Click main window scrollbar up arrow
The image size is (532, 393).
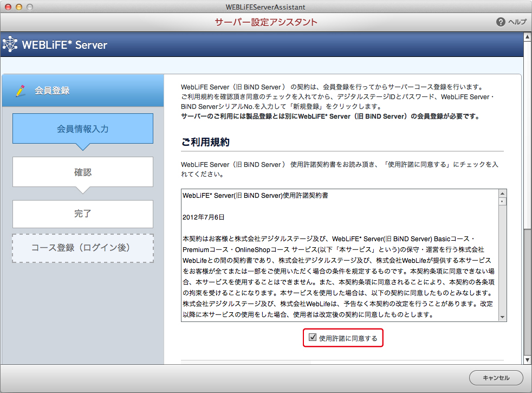pos(527,36)
